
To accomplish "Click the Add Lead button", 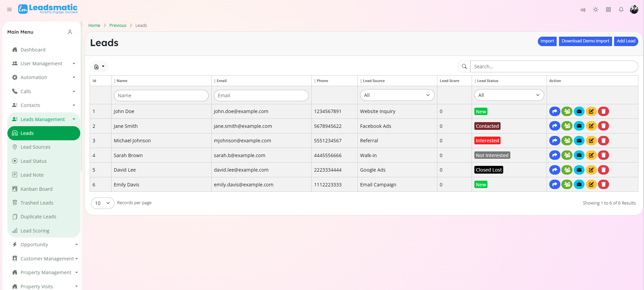I will coord(626,41).
